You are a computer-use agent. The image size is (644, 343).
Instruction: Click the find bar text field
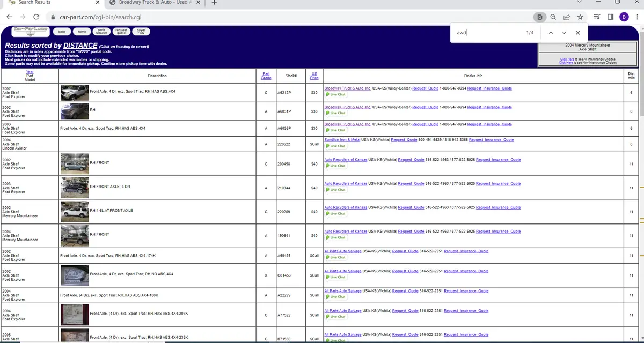[x=488, y=33]
